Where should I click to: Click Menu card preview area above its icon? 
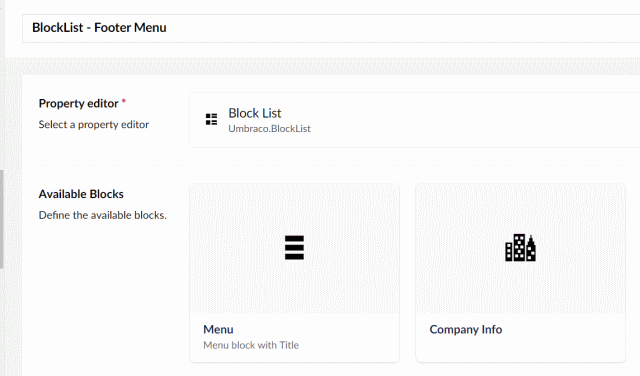click(x=294, y=208)
